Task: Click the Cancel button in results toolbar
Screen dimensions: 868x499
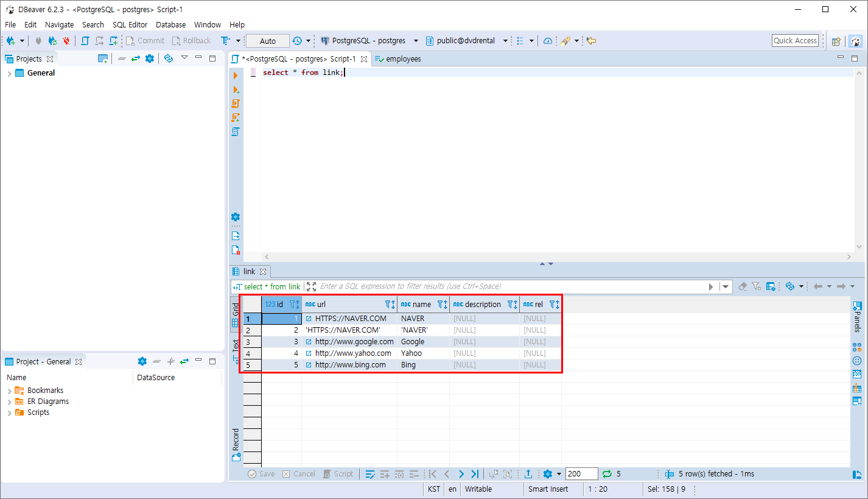Action: [298, 474]
